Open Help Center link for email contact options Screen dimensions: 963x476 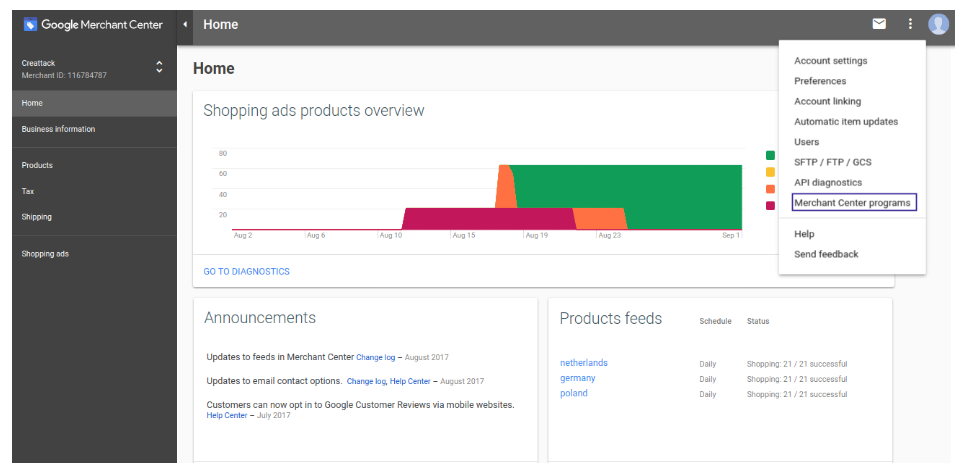(x=410, y=381)
